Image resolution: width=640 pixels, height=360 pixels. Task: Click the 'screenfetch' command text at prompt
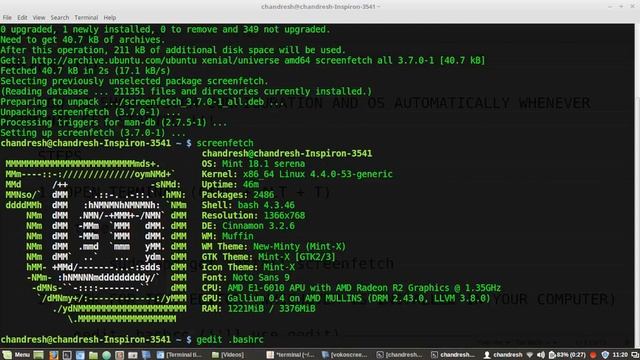tap(225, 143)
